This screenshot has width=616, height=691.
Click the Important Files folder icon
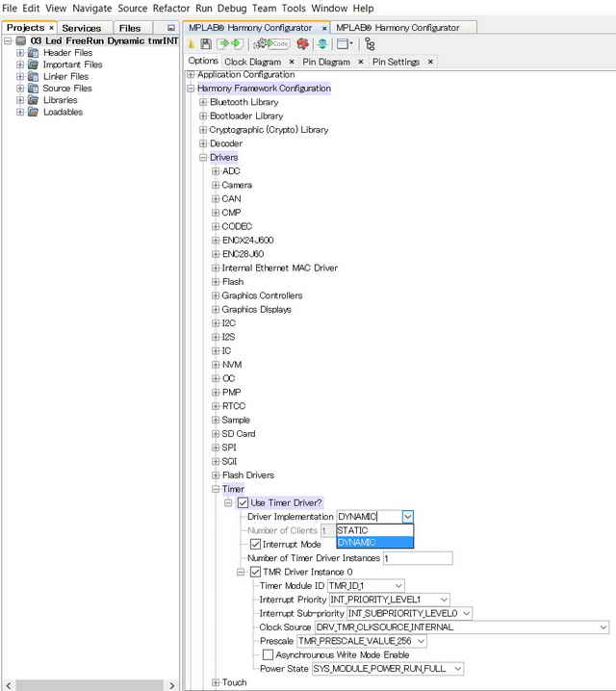click(33, 64)
